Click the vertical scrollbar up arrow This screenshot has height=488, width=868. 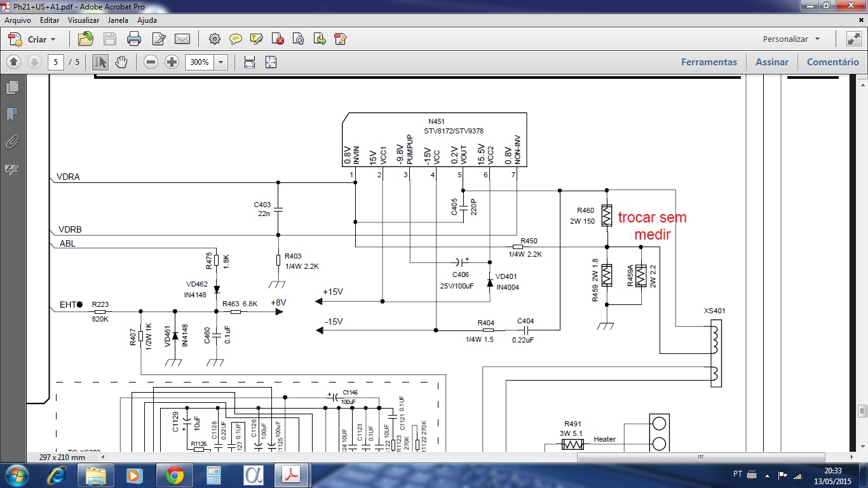[862, 85]
